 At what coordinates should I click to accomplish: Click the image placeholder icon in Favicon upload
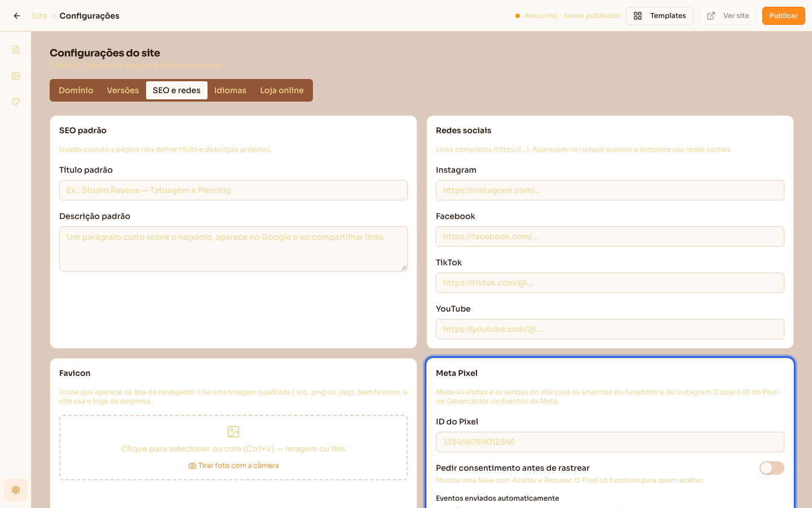click(x=233, y=432)
